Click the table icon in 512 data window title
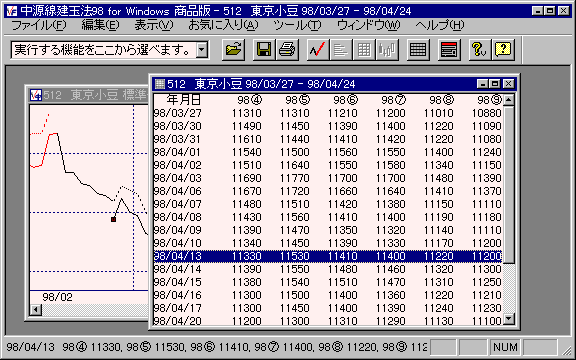Viewport: 576px width, 360px height. point(160,84)
